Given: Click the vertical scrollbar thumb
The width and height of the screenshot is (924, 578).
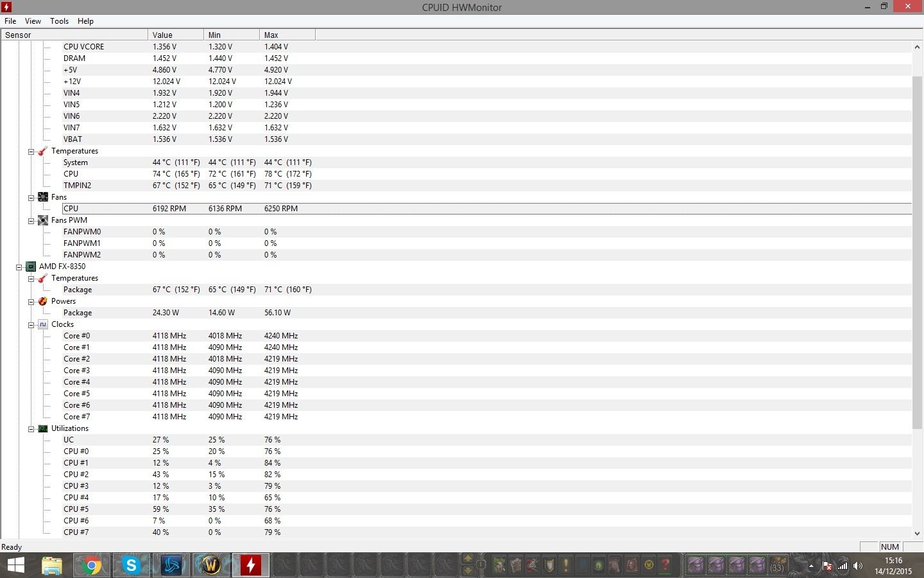Looking at the screenshot, I should pyautogui.click(x=917, y=252).
